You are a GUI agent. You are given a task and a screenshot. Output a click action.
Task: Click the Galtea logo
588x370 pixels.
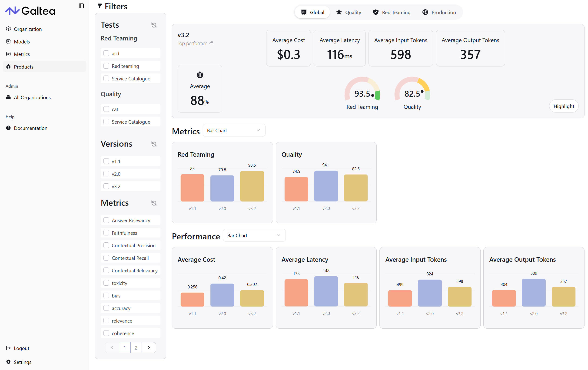[x=30, y=10]
